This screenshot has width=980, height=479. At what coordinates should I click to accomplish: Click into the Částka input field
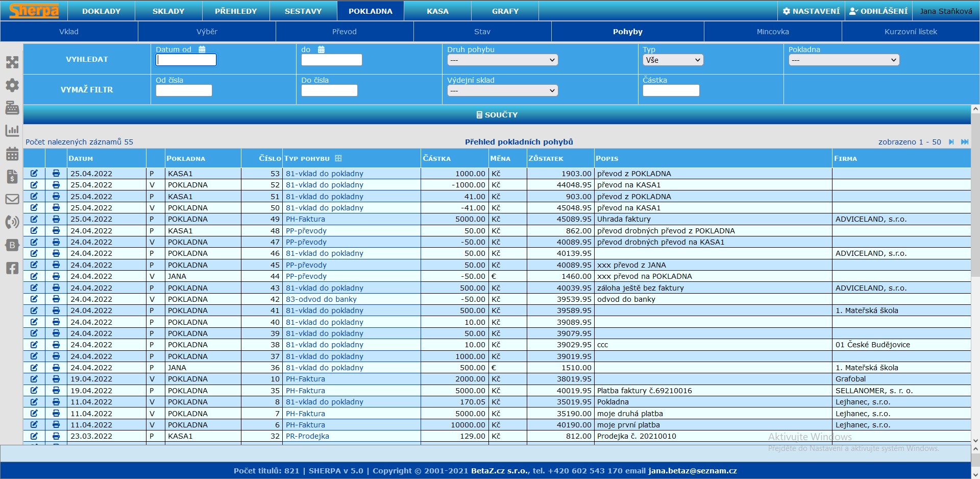(x=671, y=91)
